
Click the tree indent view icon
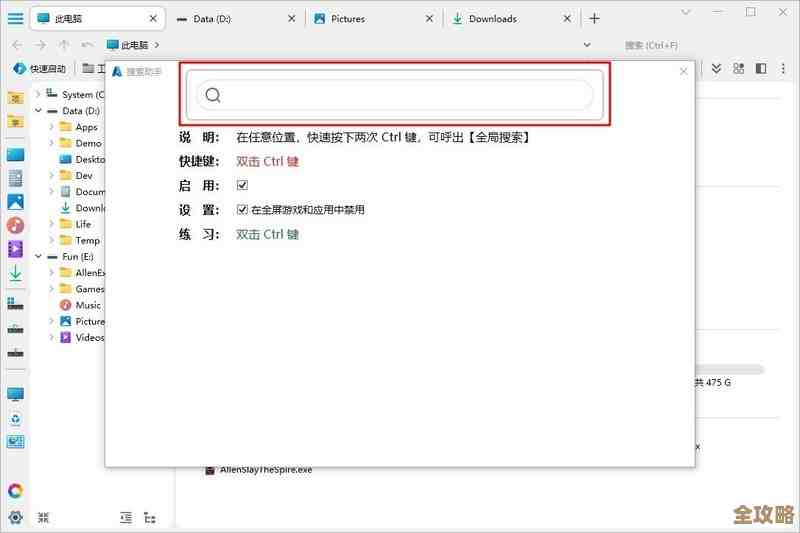point(126,518)
